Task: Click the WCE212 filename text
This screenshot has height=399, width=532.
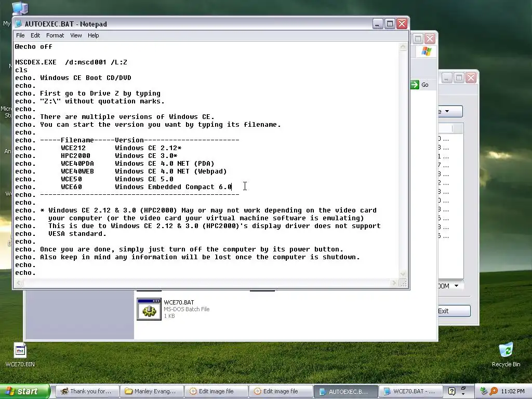Action: click(73, 148)
